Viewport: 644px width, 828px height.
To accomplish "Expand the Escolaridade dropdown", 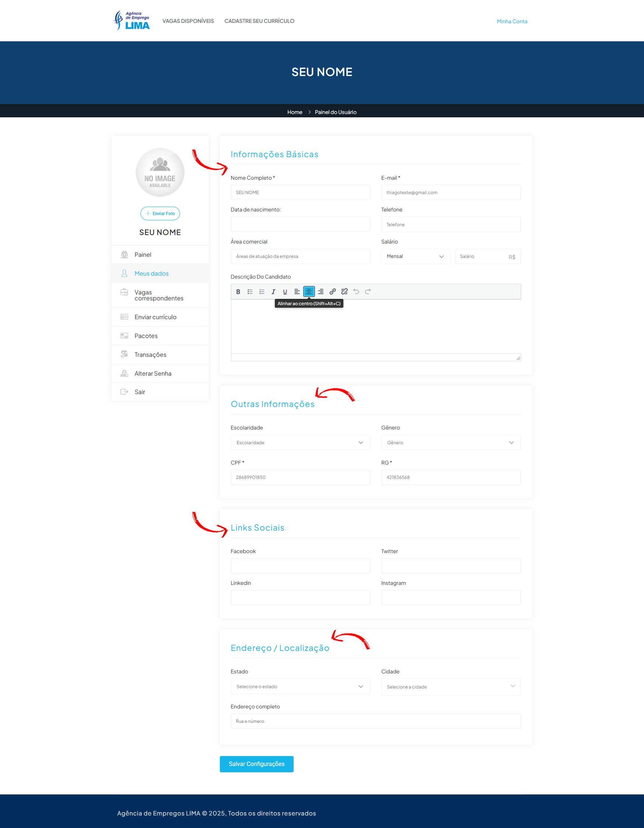I will [300, 442].
